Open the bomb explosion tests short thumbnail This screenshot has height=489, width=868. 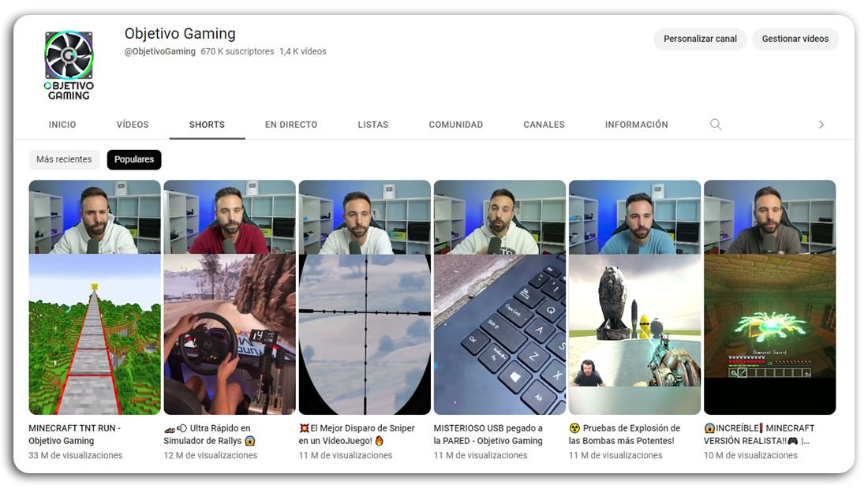(634, 297)
